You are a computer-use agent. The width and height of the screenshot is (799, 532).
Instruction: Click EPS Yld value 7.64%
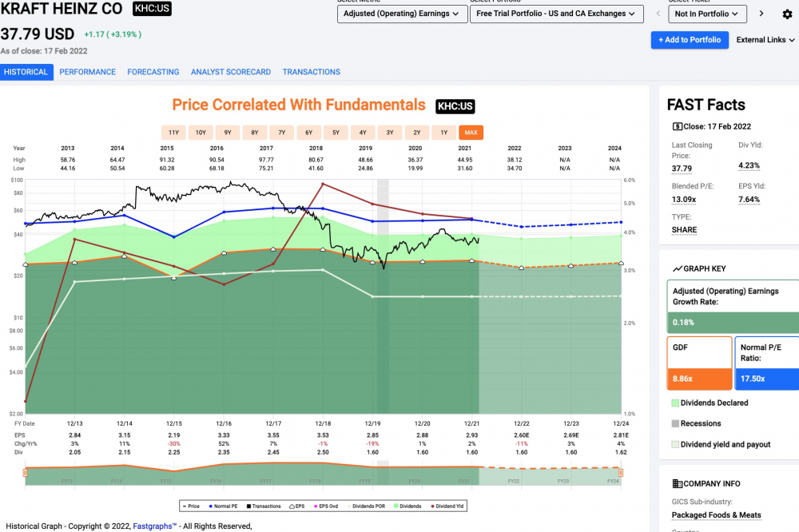(749, 199)
